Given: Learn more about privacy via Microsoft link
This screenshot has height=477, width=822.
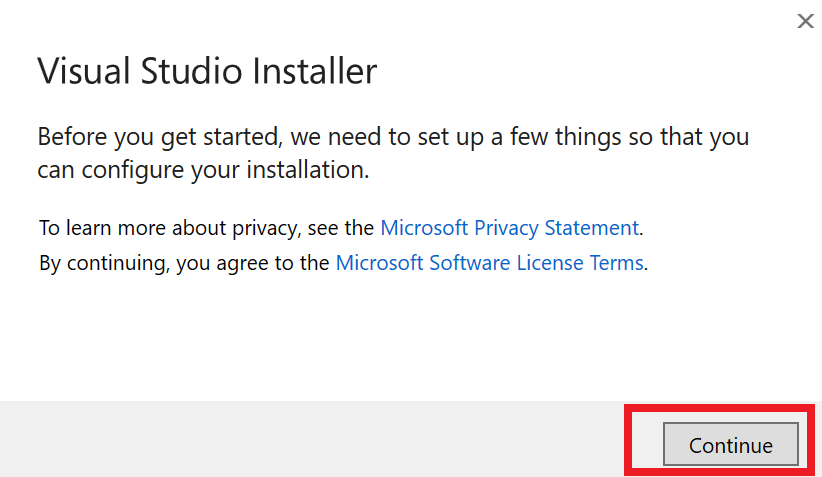Looking at the screenshot, I should point(509,228).
